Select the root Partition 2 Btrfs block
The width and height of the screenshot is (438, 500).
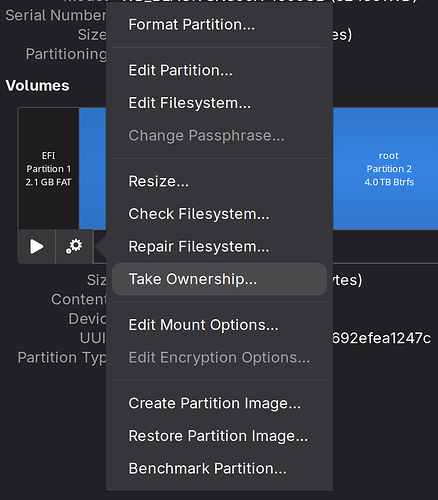click(386, 169)
